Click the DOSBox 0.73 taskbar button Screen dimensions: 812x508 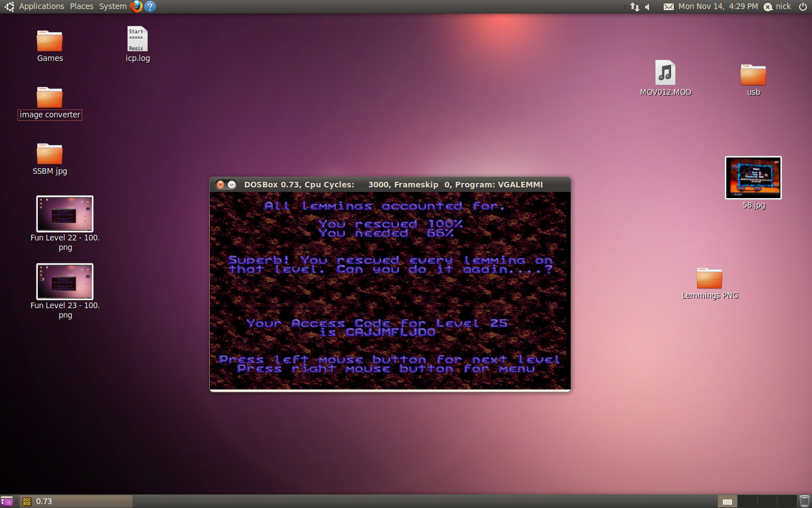click(76, 501)
